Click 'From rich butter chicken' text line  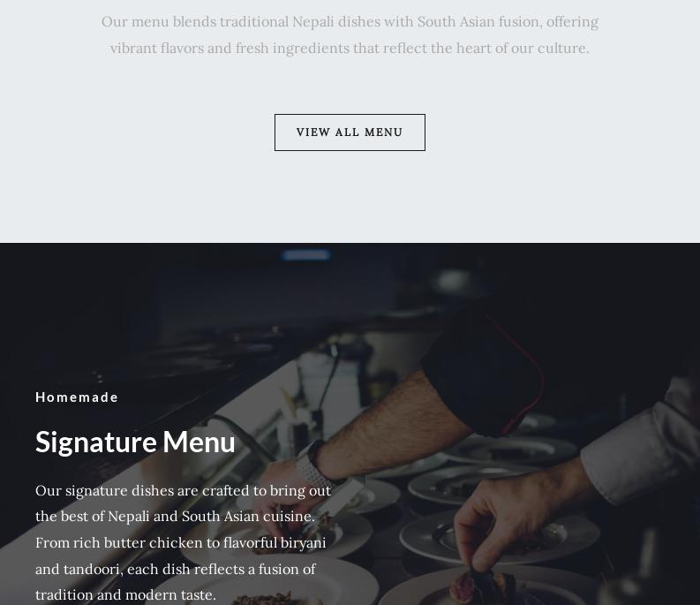click(x=181, y=542)
